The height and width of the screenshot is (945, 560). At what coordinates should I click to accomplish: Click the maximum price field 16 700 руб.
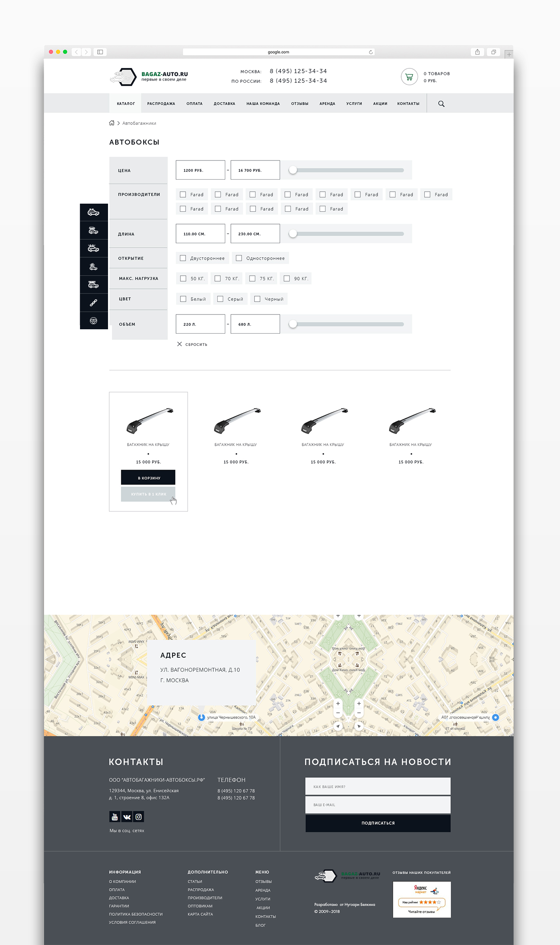point(255,170)
